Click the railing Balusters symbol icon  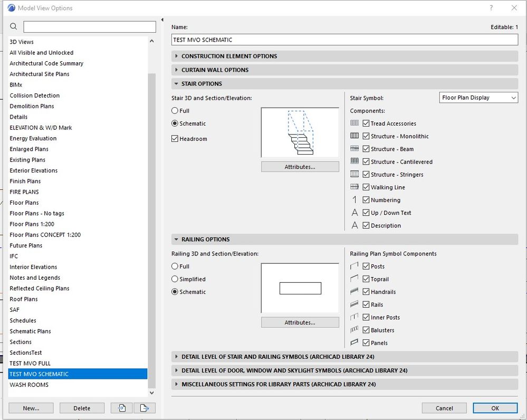354,330
